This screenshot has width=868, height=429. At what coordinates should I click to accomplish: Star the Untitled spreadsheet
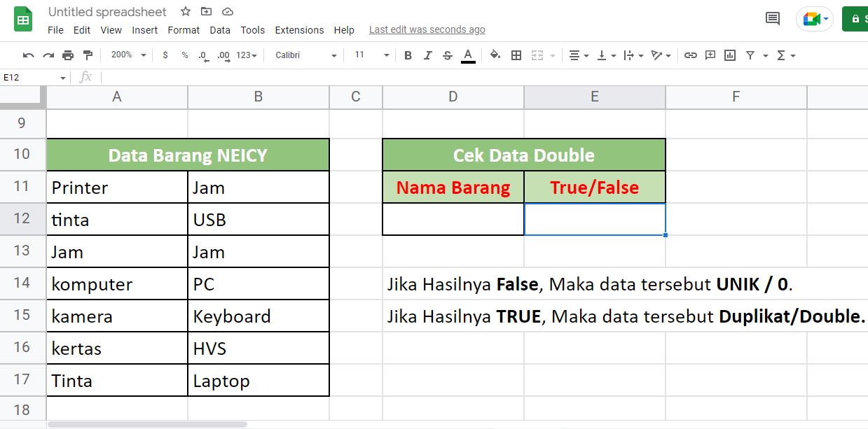(x=185, y=12)
